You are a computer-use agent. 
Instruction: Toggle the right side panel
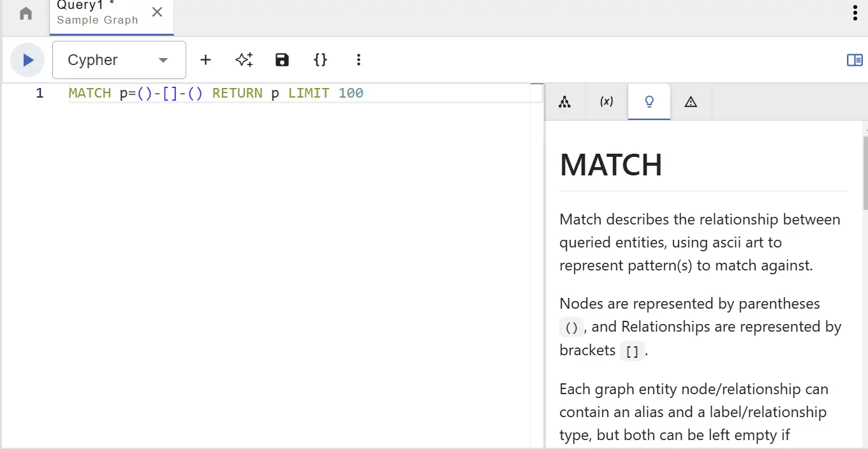pos(854,59)
